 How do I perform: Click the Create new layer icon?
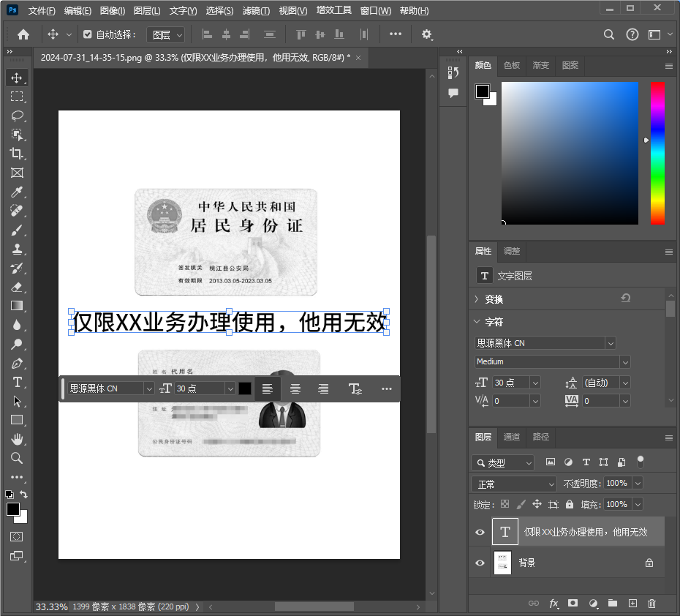(632, 604)
